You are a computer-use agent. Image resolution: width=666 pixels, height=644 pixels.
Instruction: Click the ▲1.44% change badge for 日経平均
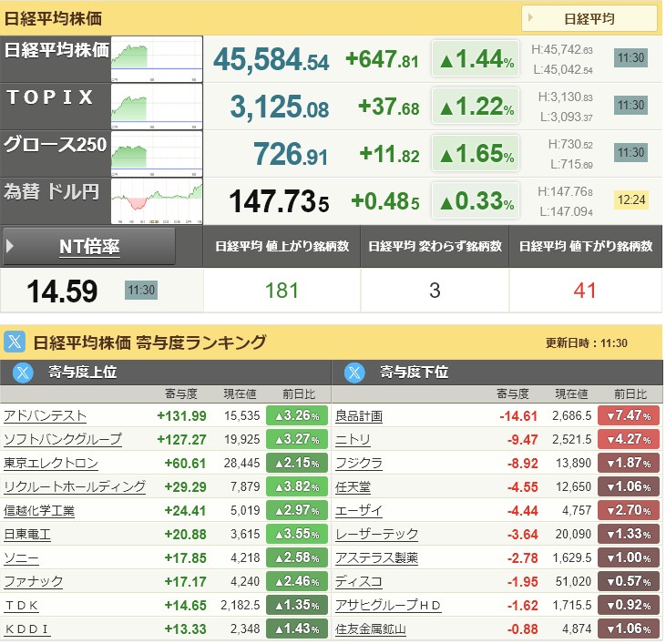pyautogui.click(x=476, y=59)
